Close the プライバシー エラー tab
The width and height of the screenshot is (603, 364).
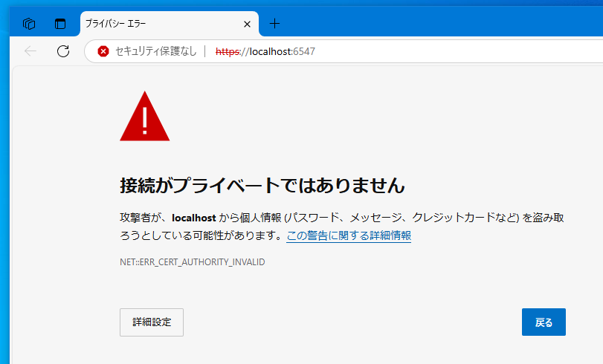coord(248,25)
